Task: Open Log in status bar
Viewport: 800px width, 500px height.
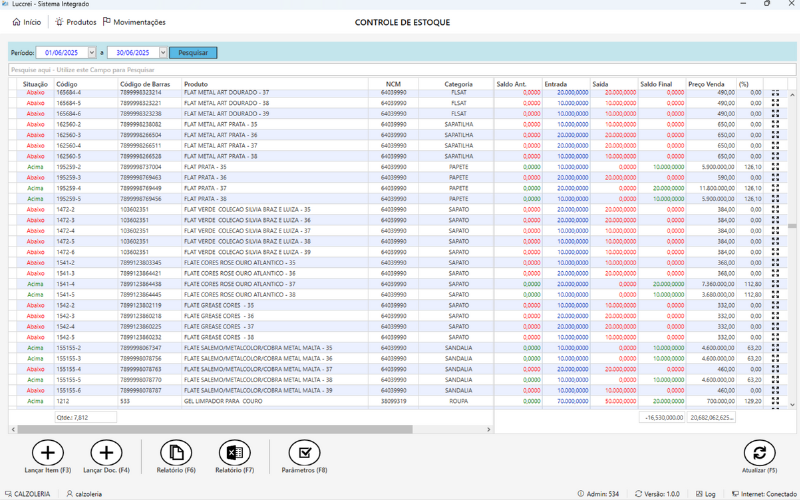Action: 706,494
